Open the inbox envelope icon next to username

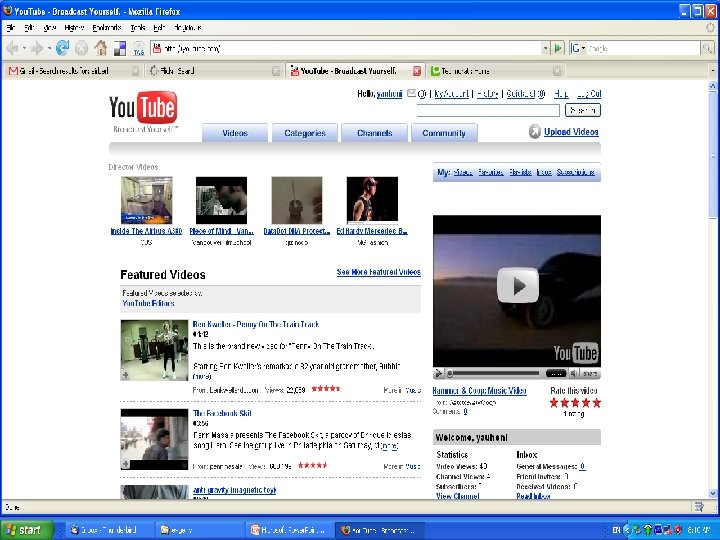[411, 94]
